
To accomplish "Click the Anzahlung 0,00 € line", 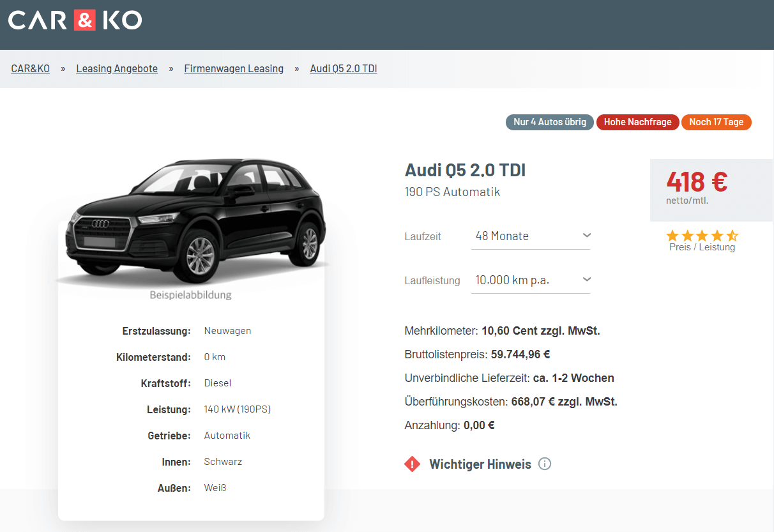I will tap(450, 425).
